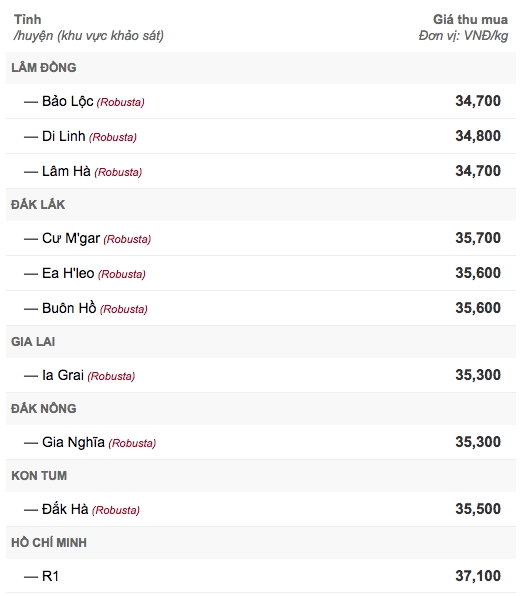Click the GIA LAI province header
This screenshot has height=596, width=531.
33,342
